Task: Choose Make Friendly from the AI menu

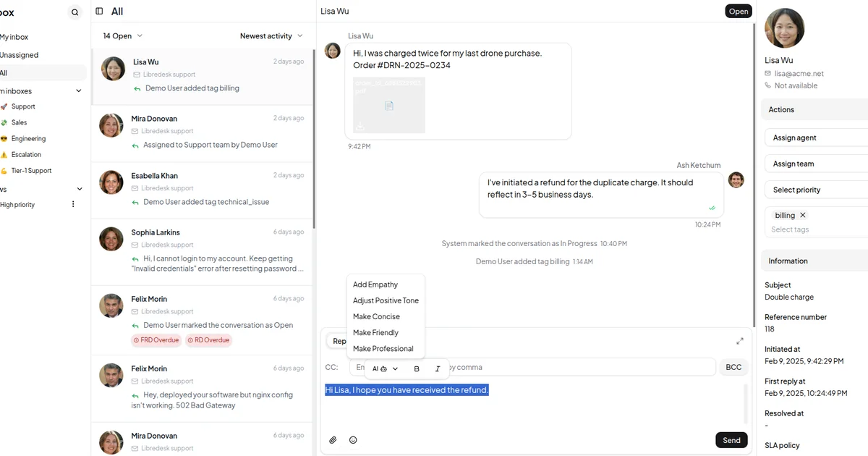Action: point(386,332)
